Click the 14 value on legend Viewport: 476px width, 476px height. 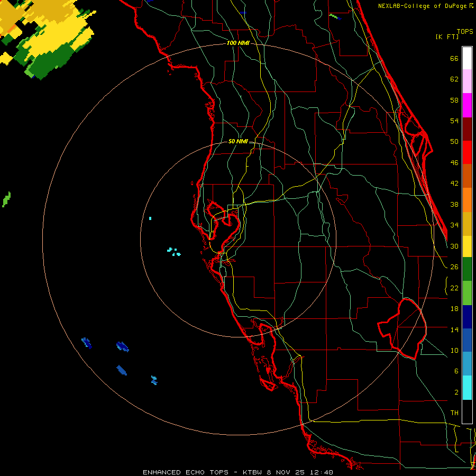pos(454,329)
